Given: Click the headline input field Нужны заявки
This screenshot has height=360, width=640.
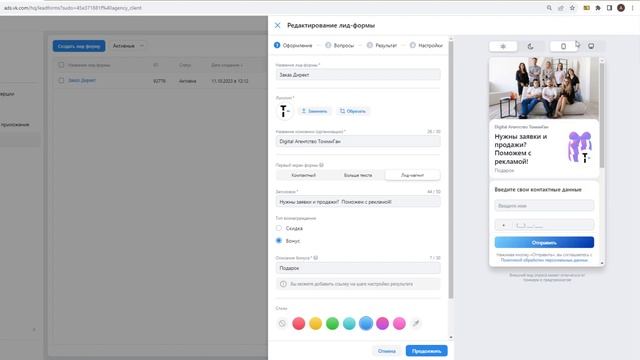Looking at the screenshot, I should 358,202.
